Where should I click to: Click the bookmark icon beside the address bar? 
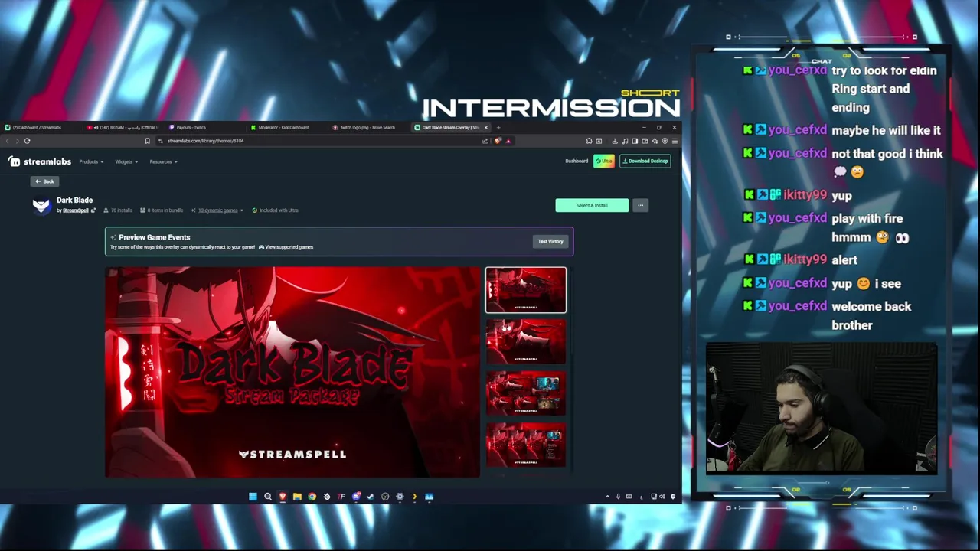147,141
